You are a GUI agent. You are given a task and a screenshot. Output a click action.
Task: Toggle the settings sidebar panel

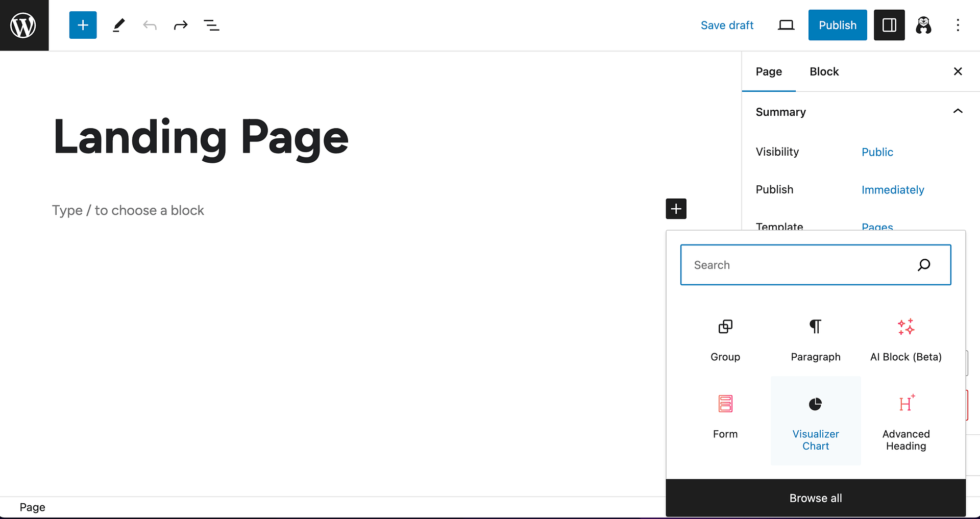point(889,24)
